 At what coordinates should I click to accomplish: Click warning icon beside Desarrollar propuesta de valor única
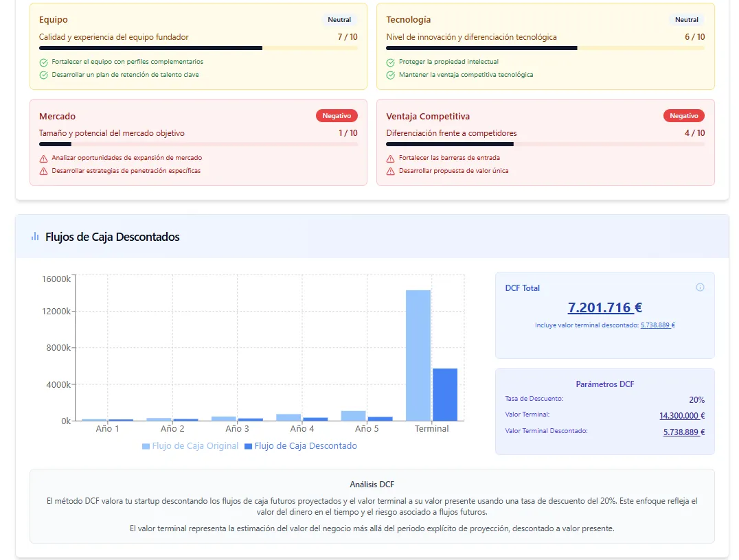point(390,171)
